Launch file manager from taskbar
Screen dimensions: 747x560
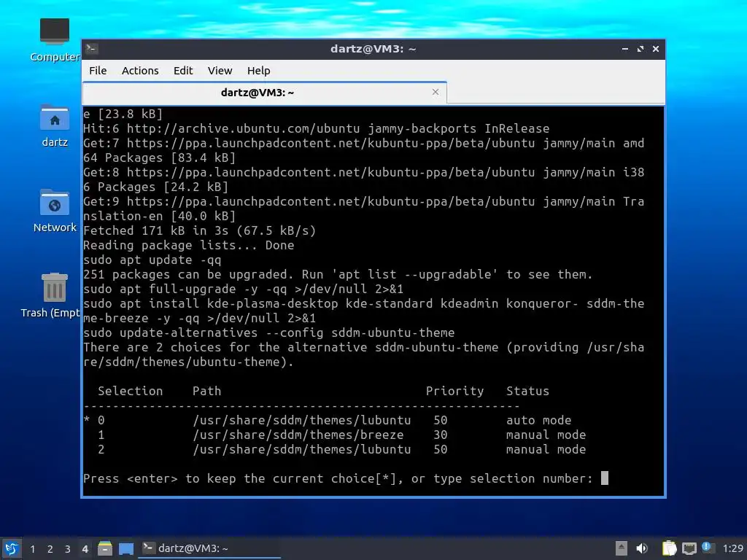(105, 548)
